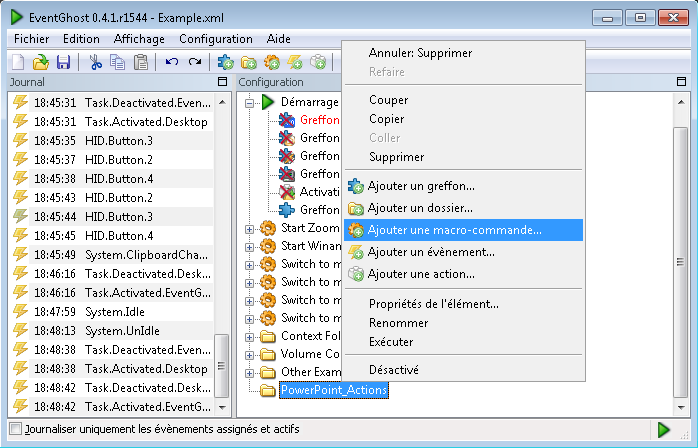Expand the Start Winan macro node

click(249, 247)
